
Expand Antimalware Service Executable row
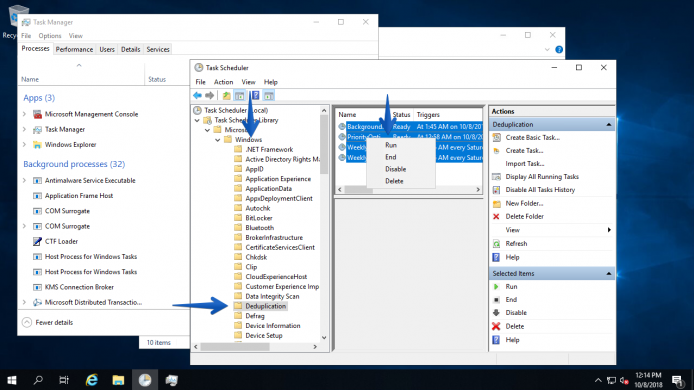click(x=24, y=181)
